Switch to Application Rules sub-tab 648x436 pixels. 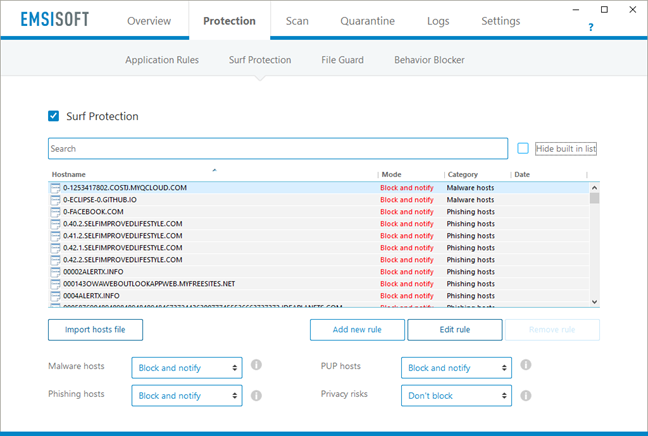coord(162,60)
